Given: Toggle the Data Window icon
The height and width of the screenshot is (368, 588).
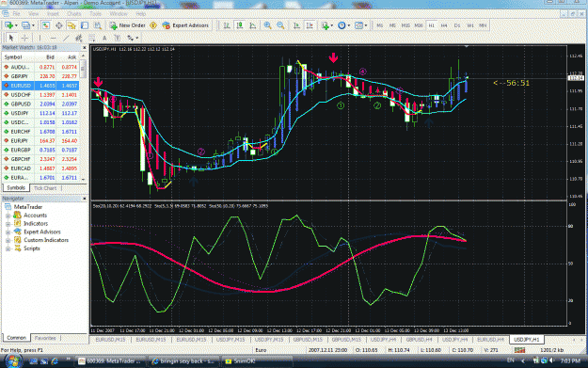Looking at the screenshot, I should (x=59, y=25).
